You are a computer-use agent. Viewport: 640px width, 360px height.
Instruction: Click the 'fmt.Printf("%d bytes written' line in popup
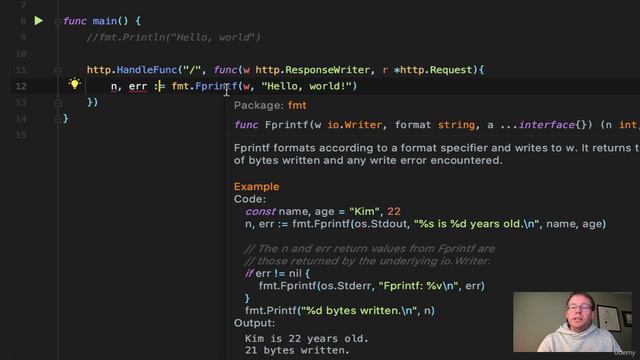pos(340,311)
